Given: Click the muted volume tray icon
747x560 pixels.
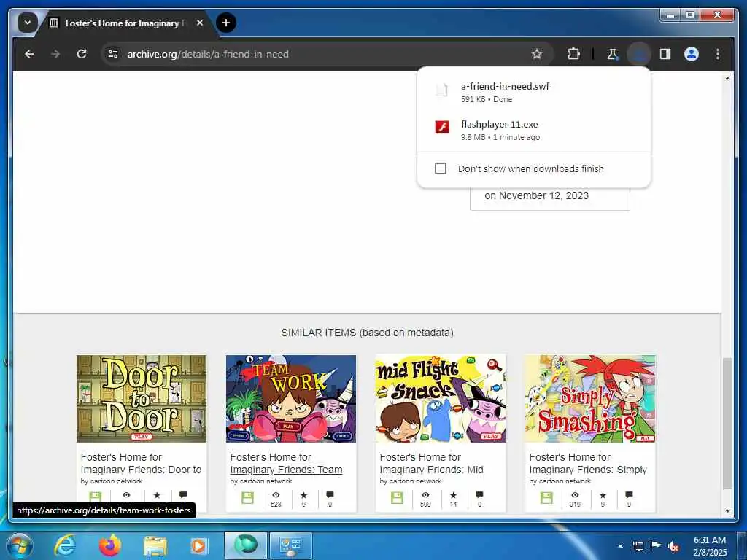Looking at the screenshot, I should pos(673,546).
